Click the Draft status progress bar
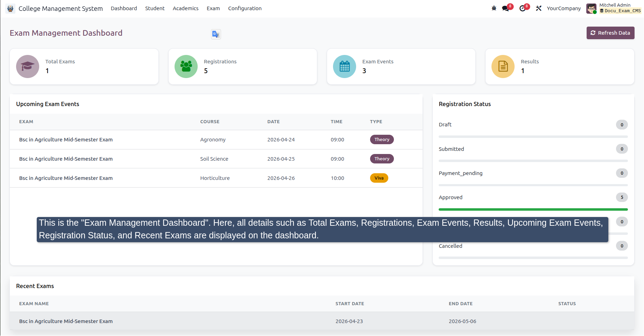 (x=533, y=136)
